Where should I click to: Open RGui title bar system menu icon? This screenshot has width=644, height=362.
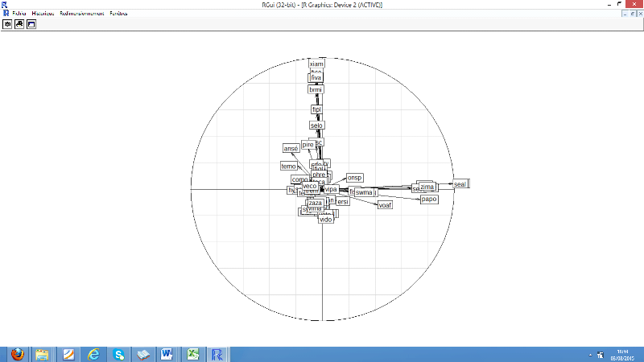pyautogui.click(x=5, y=5)
